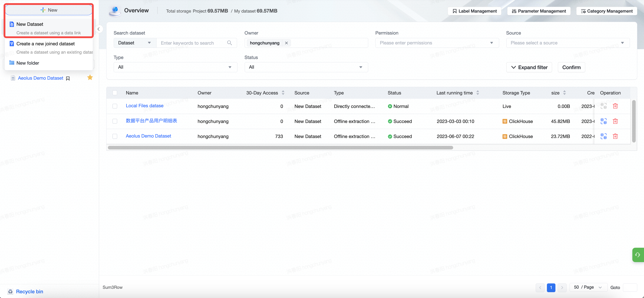This screenshot has width=644, height=298.
Task: Open Aeolus Demo Dataset in sidebar
Action: pos(41,78)
